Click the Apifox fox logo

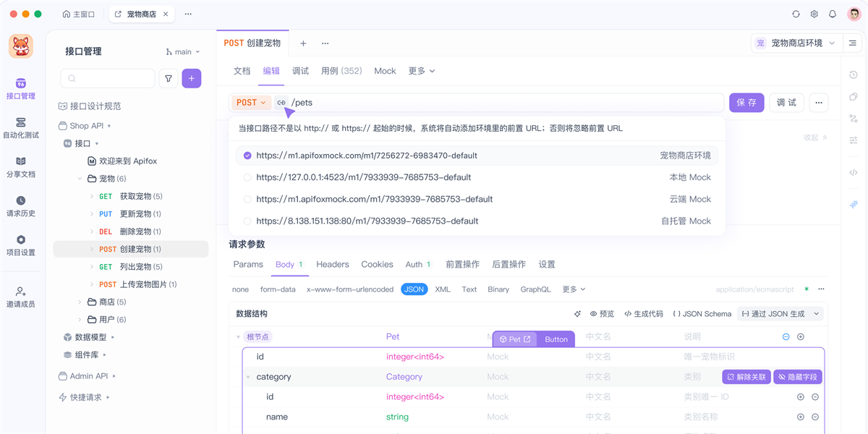21,46
